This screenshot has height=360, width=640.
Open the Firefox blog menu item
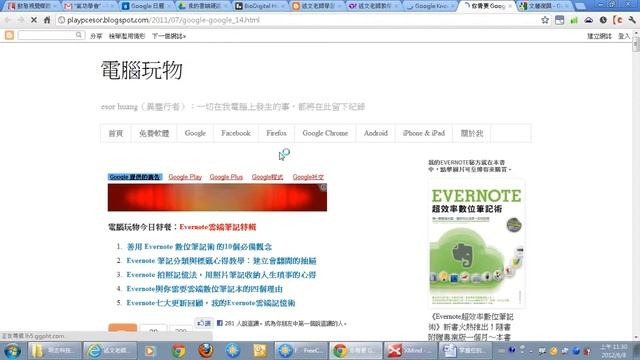click(x=276, y=133)
